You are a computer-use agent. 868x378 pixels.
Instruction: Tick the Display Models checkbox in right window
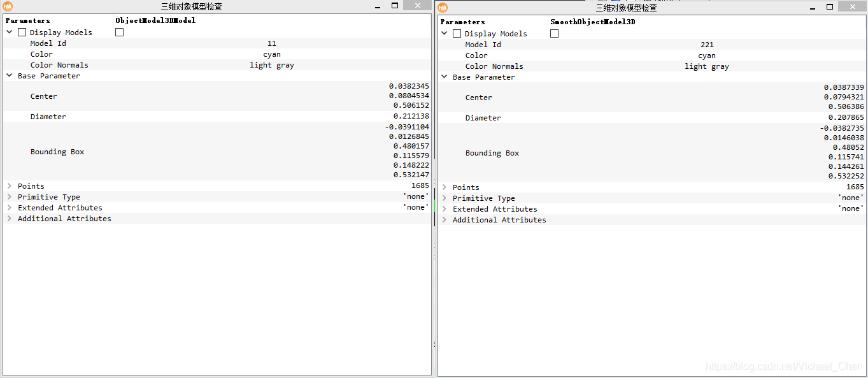tap(457, 33)
